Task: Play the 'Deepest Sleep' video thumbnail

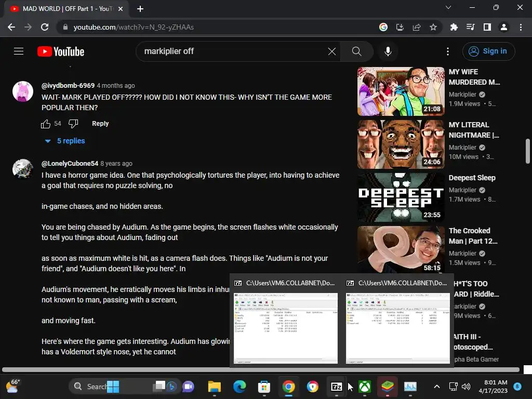Action: [401, 197]
